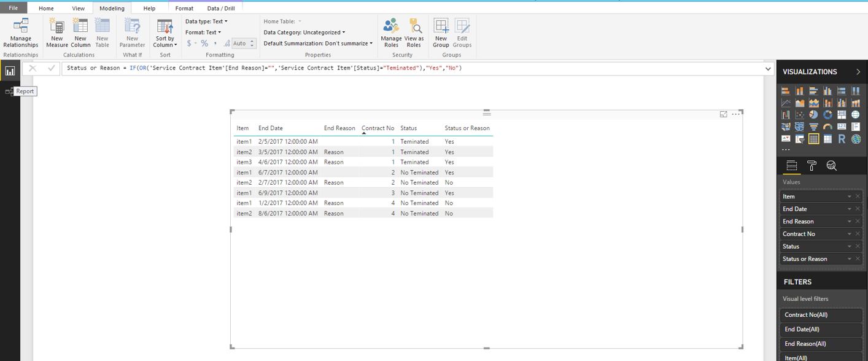Open Default Summarization dropdown
868x361 pixels.
318,44
